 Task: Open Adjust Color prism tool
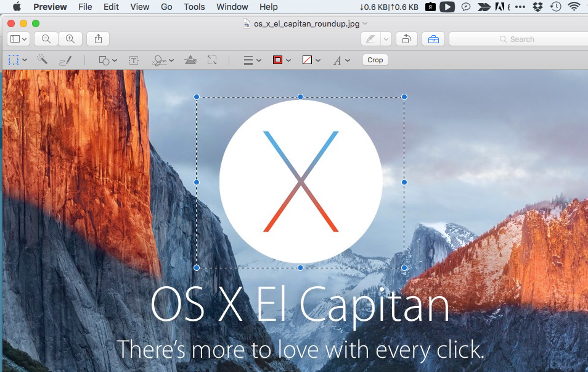pos(190,60)
